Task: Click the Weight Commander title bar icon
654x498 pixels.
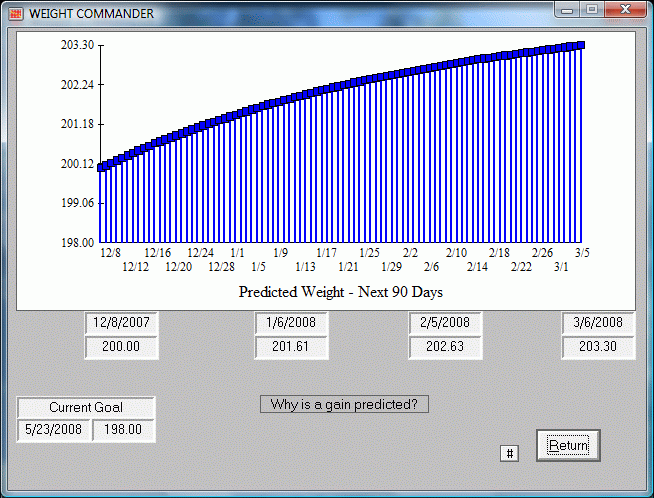Action: tap(15, 13)
